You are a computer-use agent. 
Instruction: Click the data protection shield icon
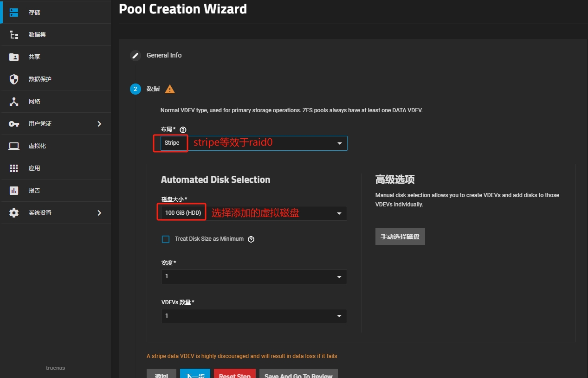(x=14, y=79)
